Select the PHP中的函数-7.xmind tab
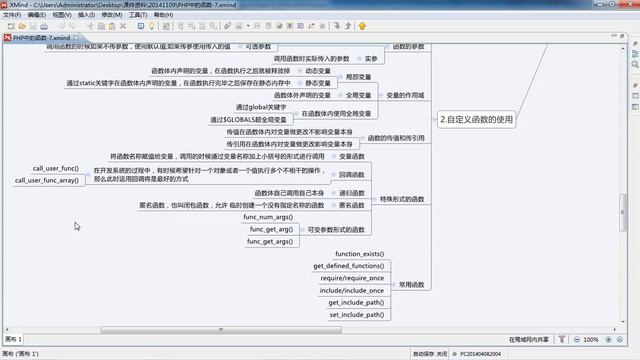The image size is (640, 360). [x=41, y=38]
